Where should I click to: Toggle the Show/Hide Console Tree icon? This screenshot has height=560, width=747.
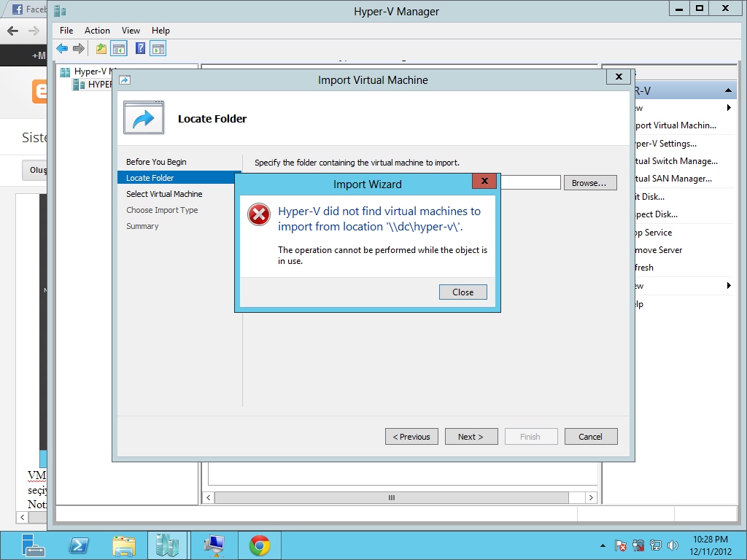[119, 49]
